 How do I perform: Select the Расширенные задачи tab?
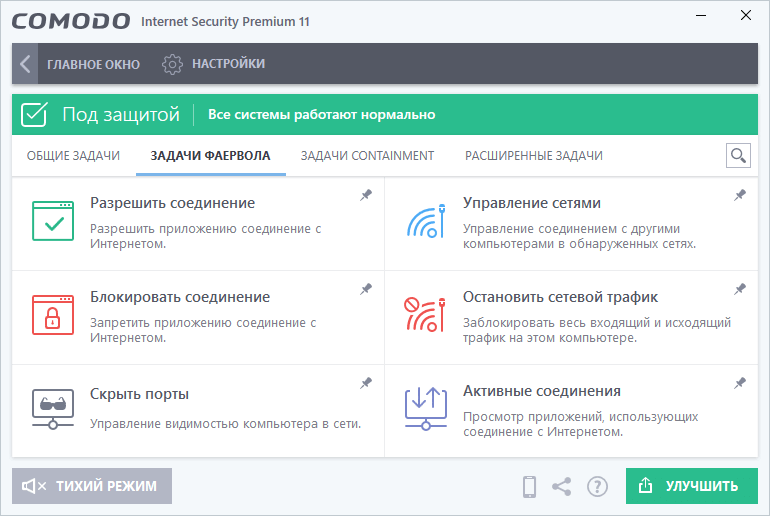tap(533, 156)
